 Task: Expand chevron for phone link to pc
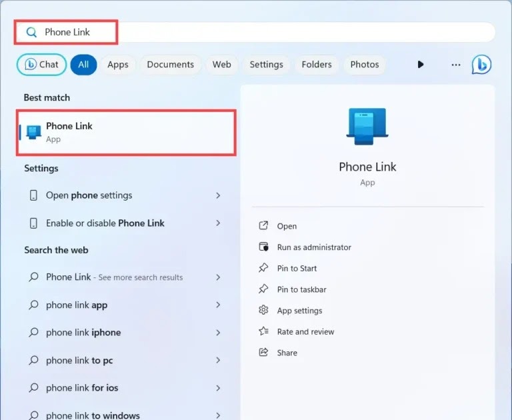pyautogui.click(x=218, y=360)
